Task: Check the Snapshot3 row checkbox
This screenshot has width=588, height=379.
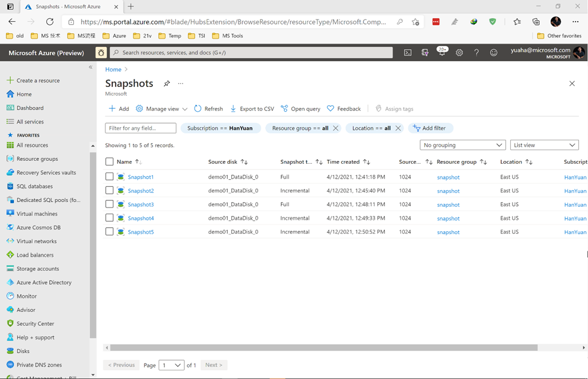Action: point(109,204)
